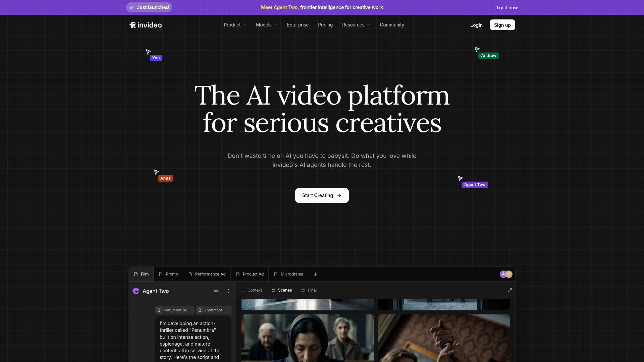Screen dimensions: 644x362
Task: Open the Microdrama tab
Action: (x=288, y=274)
